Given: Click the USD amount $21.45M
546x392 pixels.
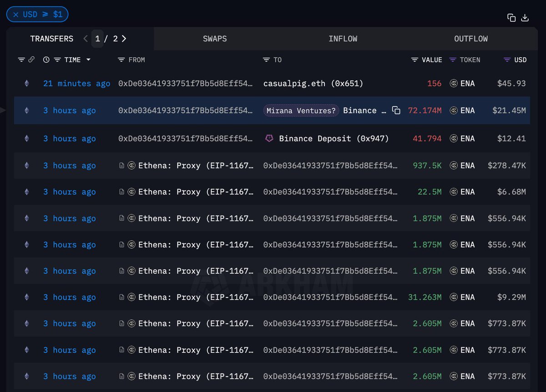Looking at the screenshot, I should [x=509, y=111].
